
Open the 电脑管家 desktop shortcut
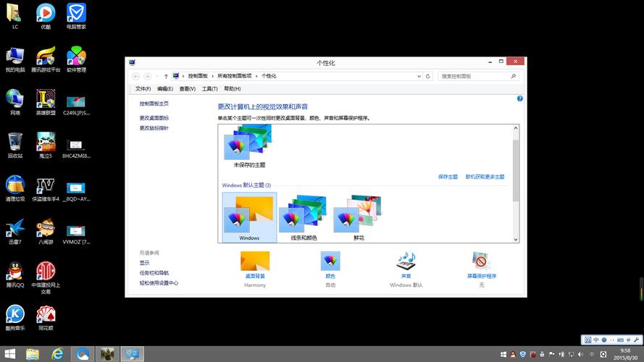tap(76, 16)
